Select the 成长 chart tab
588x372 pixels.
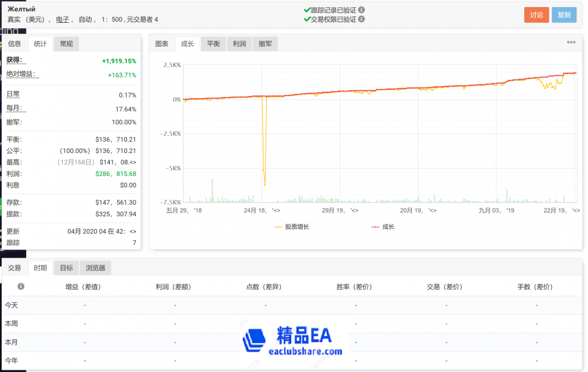[187, 44]
